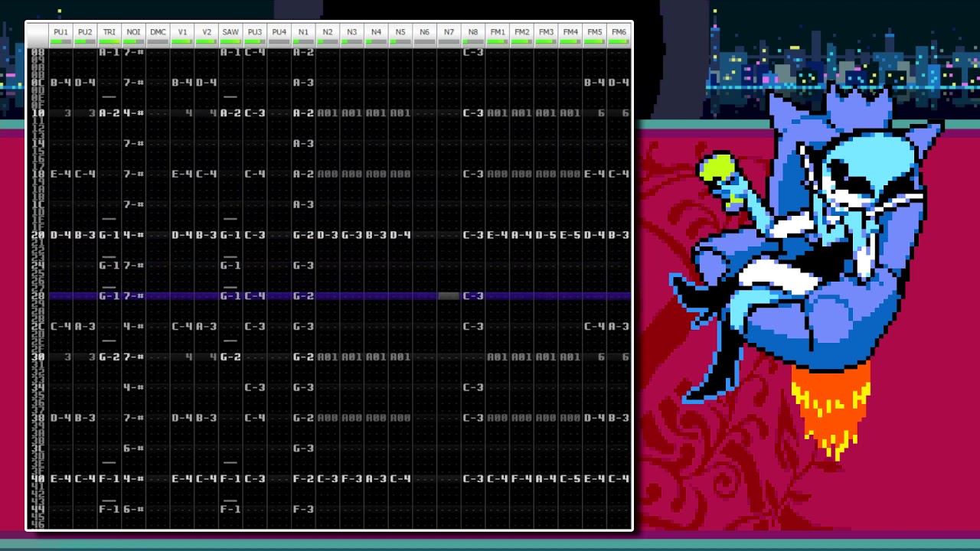Select the V1 channel header

tap(182, 35)
